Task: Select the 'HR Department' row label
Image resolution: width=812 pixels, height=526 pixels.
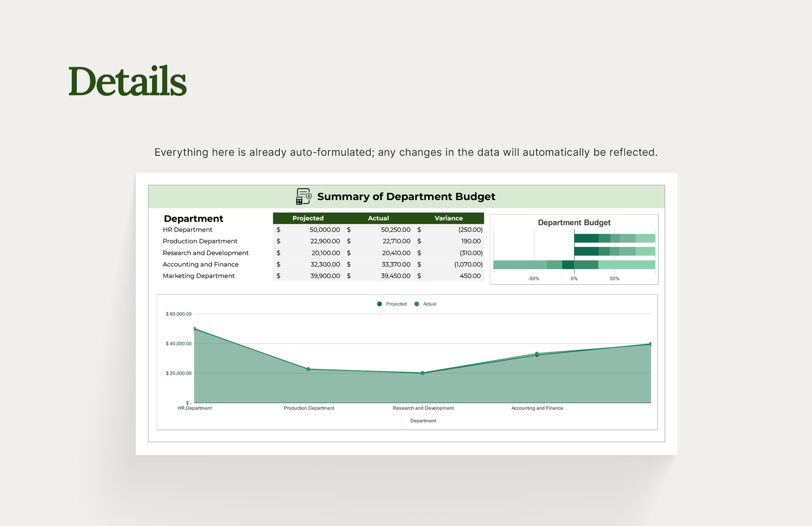Action: pos(187,230)
